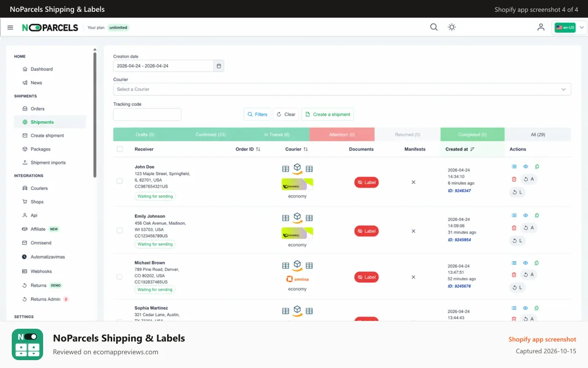Screen dimensions: 588x368
Task: Tick the checkbox for Michael Brown row
Action: tap(120, 277)
